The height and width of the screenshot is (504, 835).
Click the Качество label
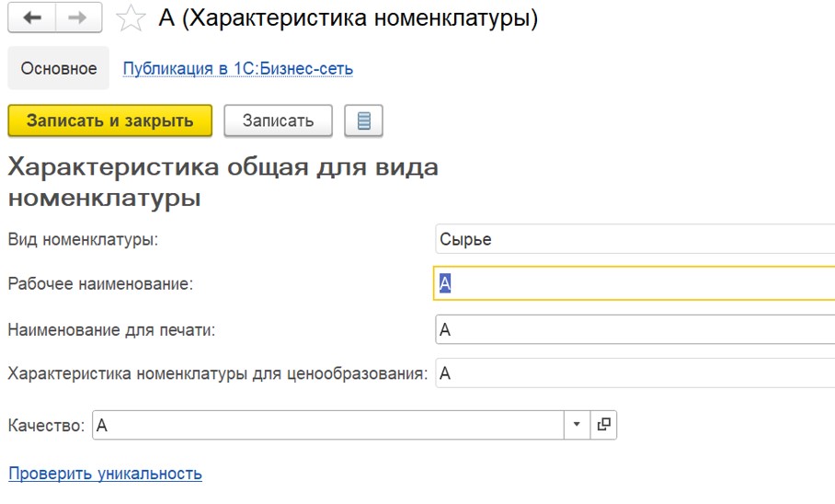(x=46, y=426)
